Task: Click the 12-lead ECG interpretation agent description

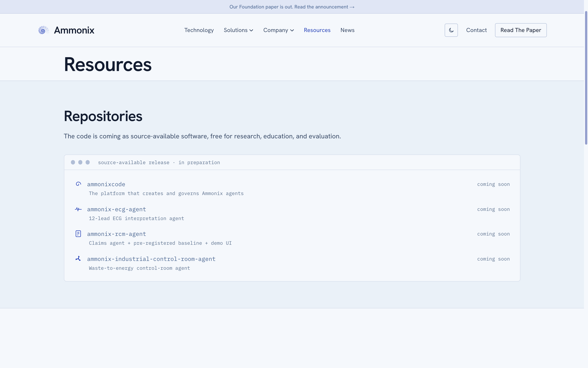Action: [x=137, y=218]
